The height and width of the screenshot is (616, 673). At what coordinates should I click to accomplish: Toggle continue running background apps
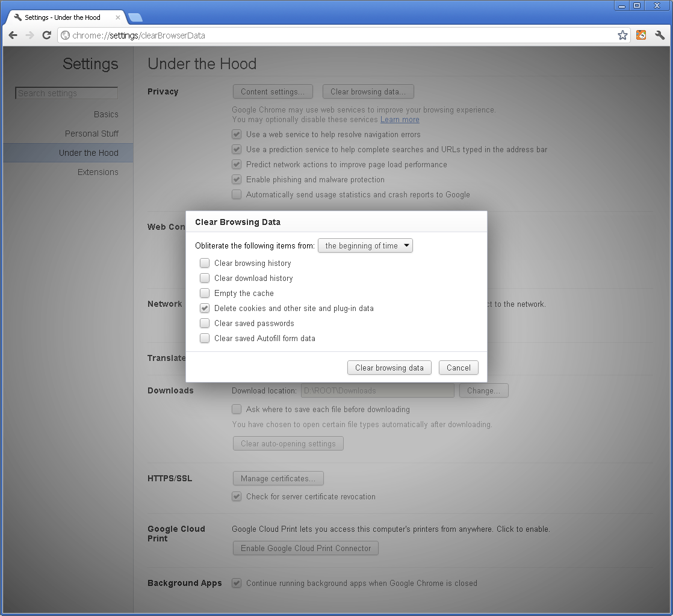[237, 583]
